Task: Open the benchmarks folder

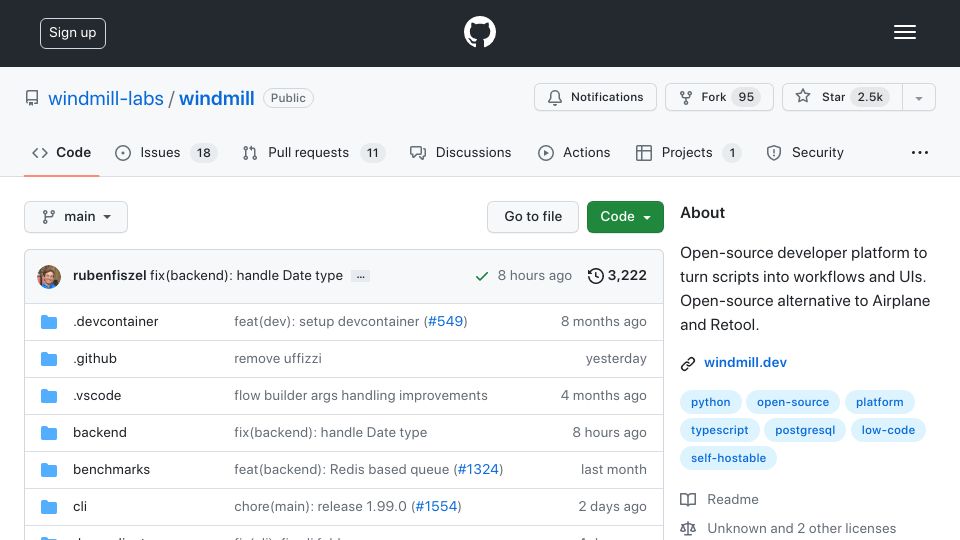Action: (x=111, y=470)
